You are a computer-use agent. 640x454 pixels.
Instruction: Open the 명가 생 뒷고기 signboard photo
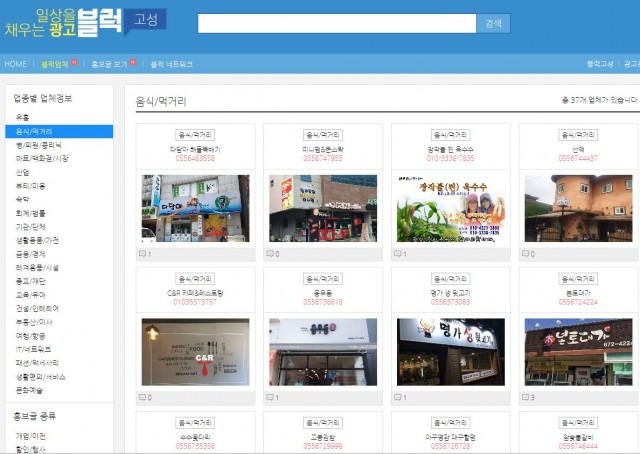(x=451, y=352)
